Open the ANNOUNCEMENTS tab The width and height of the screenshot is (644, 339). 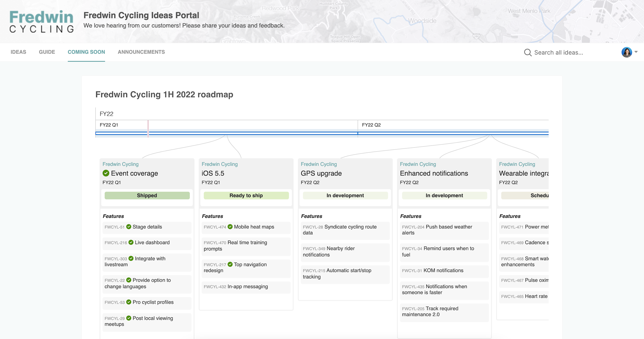(x=141, y=52)
